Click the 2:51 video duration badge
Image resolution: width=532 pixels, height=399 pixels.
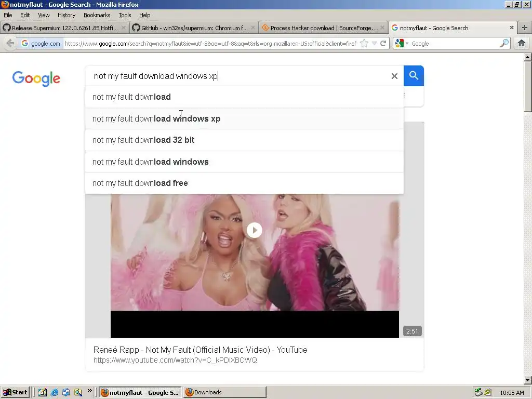point(412,331)
